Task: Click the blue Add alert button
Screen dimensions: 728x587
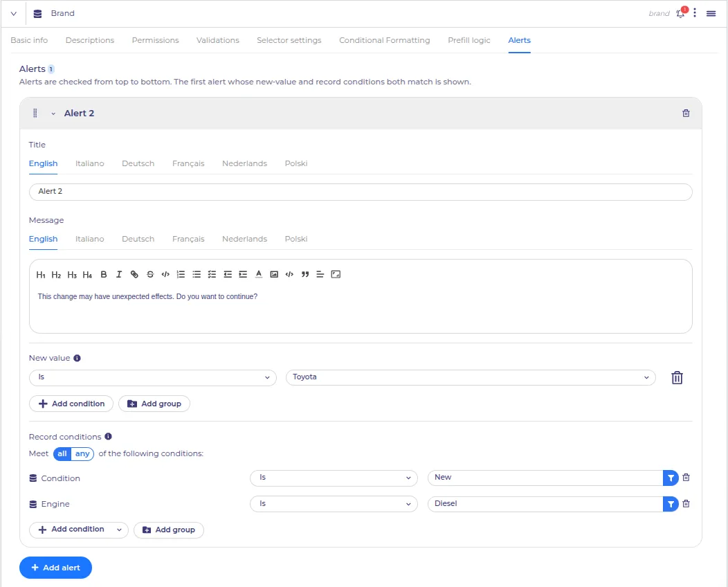Action: (56, 568)
